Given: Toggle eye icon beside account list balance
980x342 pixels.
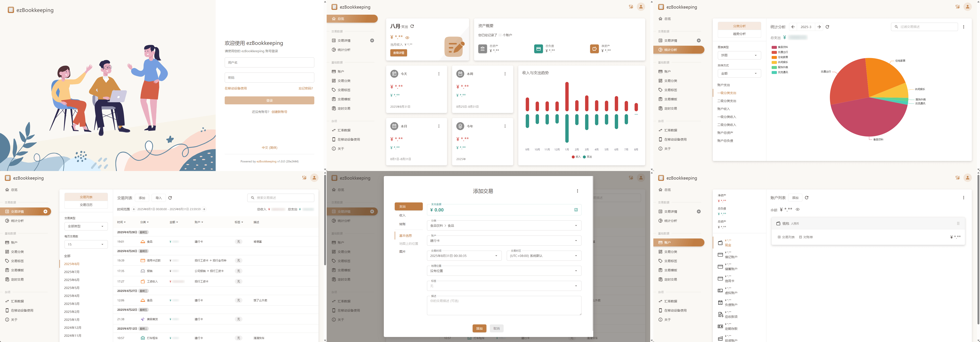Looking at the screenshot, I should (798, 210).
